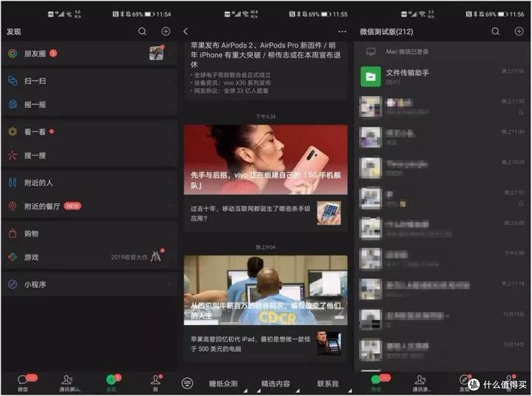The height and width of the screenshot is (396, 532).
Task: Open chevron on 小程序 row
Action: (x=170, y=284)
